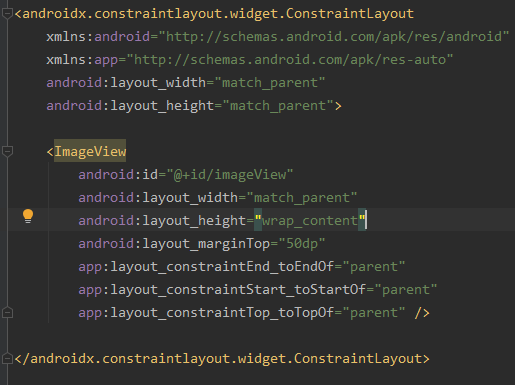Click layout_constraintTop_toTopOf attribute name

click(x=206, y=312)
